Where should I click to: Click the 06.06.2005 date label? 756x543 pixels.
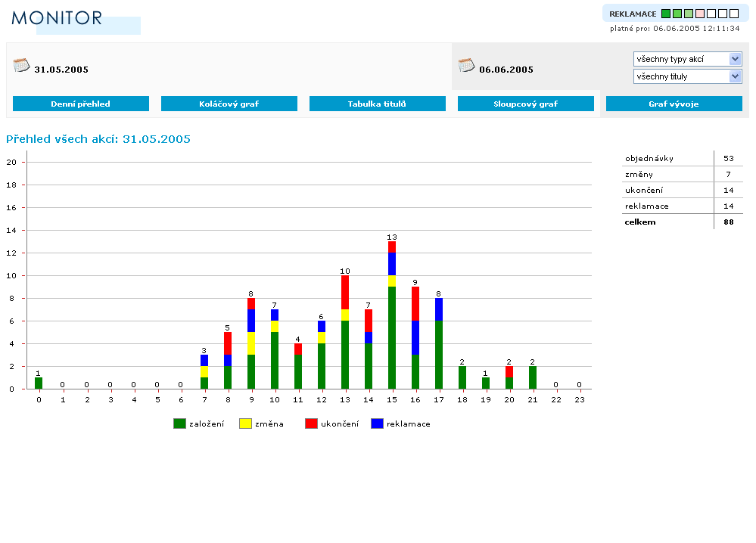506,70
